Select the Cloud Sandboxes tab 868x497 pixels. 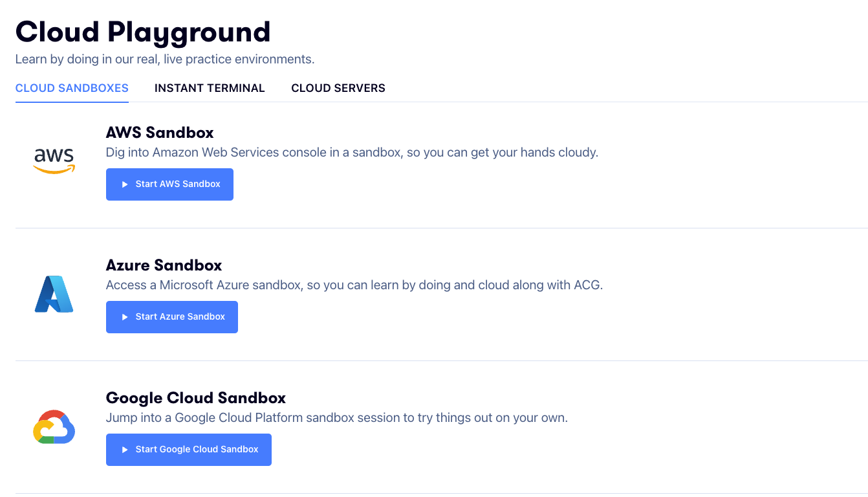(x=72, y=88)
